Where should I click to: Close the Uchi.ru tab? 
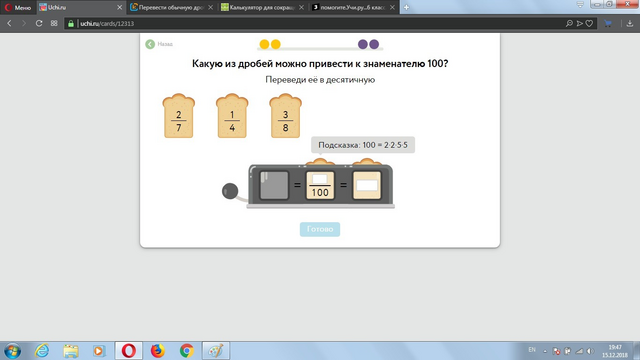click(x=120, y=7)
